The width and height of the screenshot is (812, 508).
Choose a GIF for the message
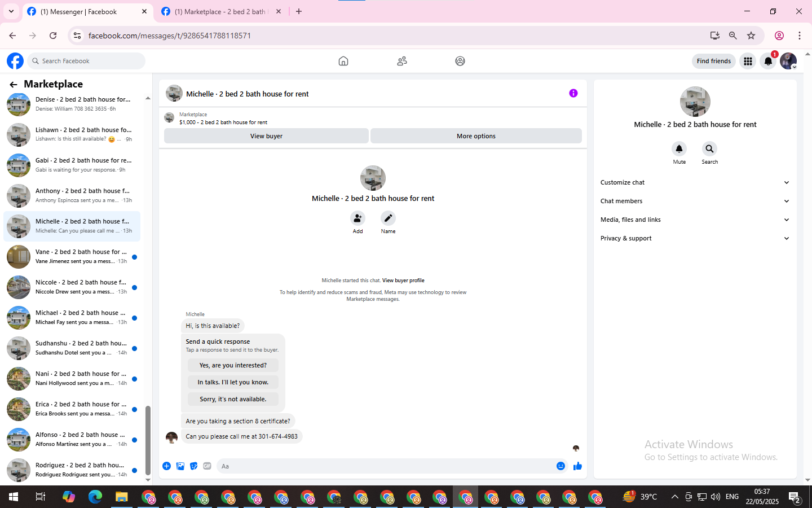click(x=208, y=466)
